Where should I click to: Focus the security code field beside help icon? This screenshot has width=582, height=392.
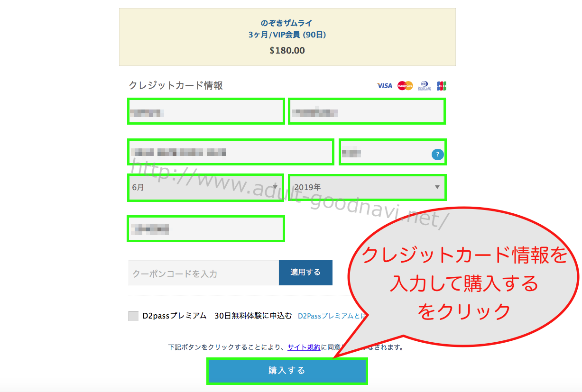click(384, 152)
